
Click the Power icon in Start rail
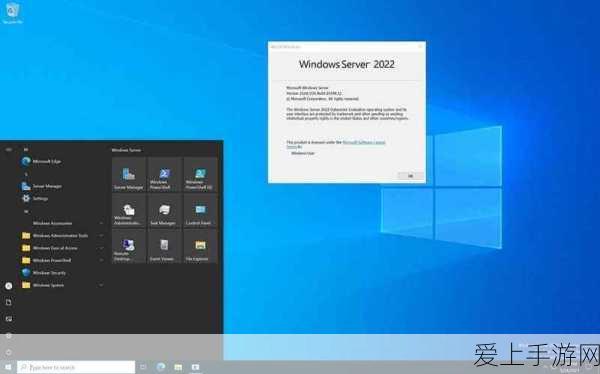pyautogui.click(x=8, y=352)
